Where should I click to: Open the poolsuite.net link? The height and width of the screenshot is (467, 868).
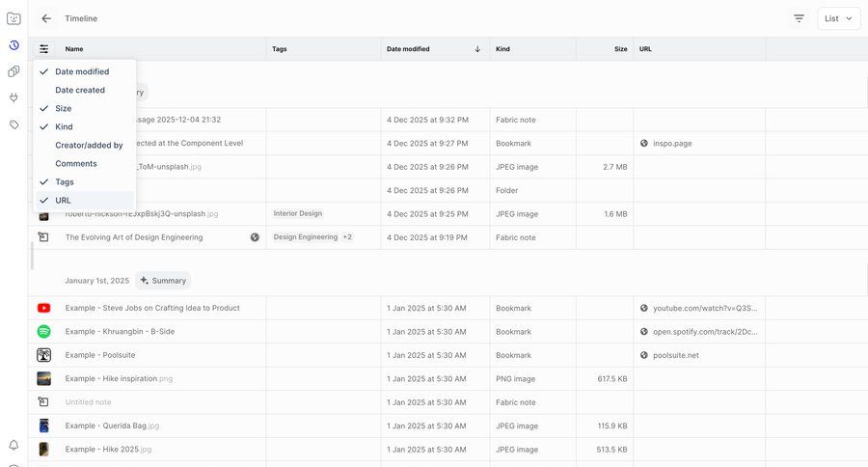[x=676, y=355]
